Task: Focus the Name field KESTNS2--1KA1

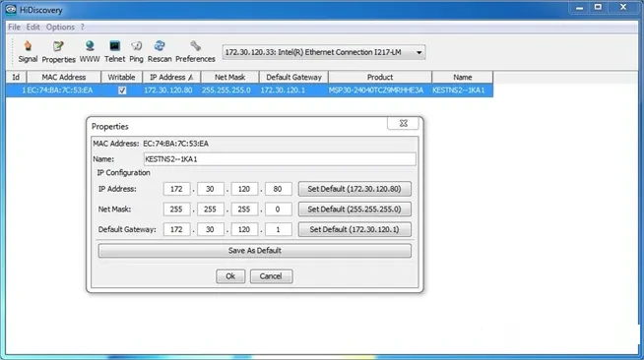Action: pyautogui.click(x=280, y=159)
